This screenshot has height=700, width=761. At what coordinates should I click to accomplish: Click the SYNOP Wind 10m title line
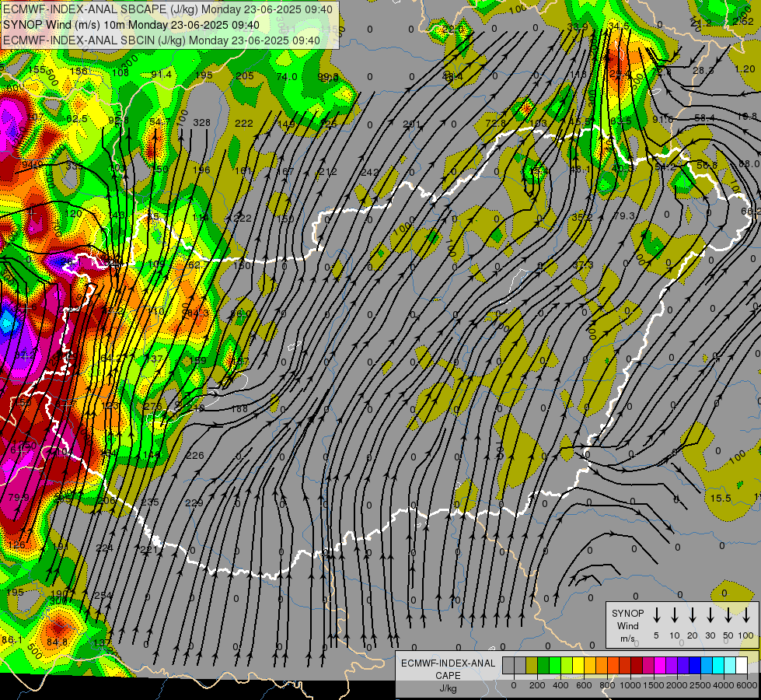(x=131, y=25)
